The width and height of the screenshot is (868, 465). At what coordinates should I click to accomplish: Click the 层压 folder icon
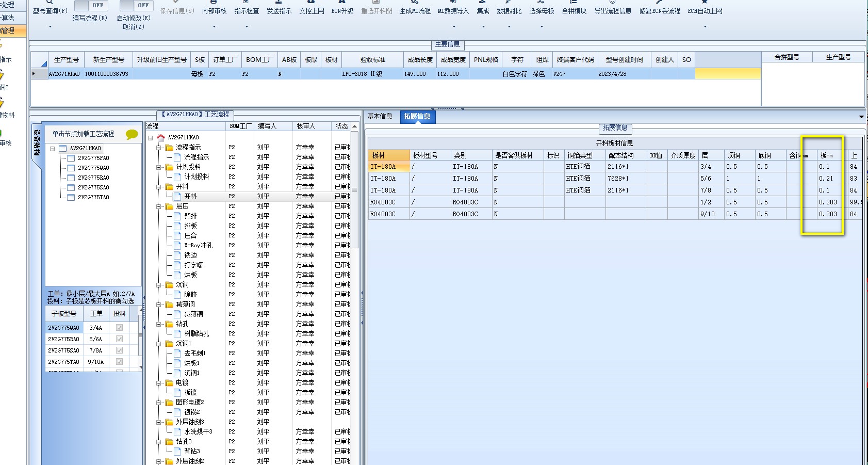point(169,206)
